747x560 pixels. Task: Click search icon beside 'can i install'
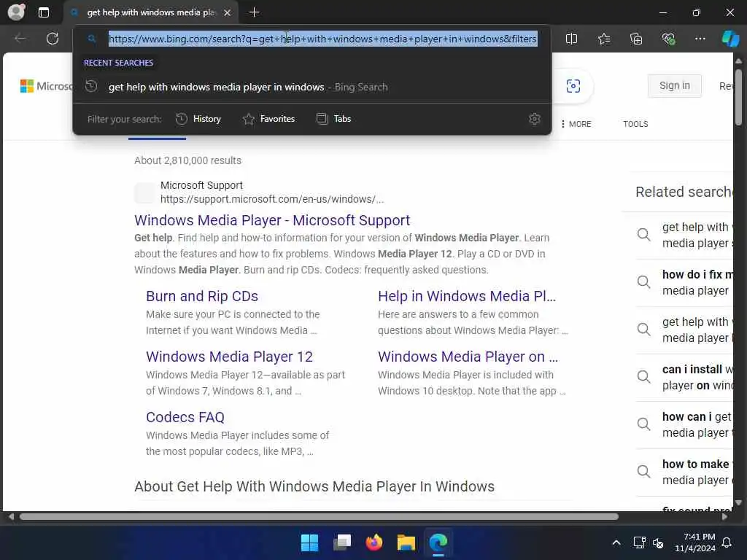pos(643,377)
